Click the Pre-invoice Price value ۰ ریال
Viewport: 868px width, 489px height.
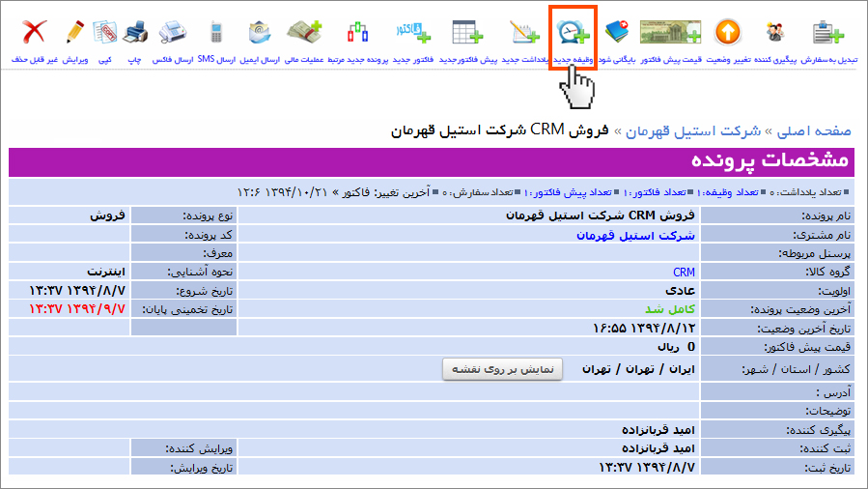pos(676,347)
